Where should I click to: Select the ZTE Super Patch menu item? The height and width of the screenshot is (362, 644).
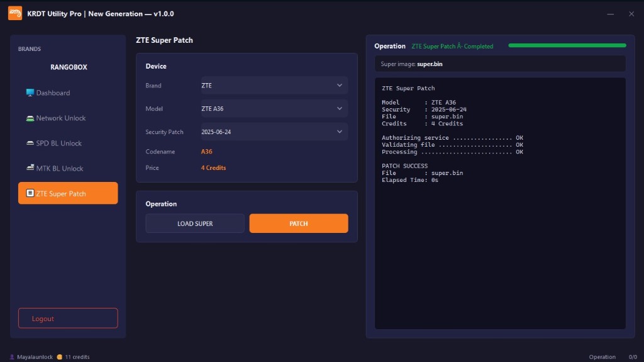[x=68, y=193]
